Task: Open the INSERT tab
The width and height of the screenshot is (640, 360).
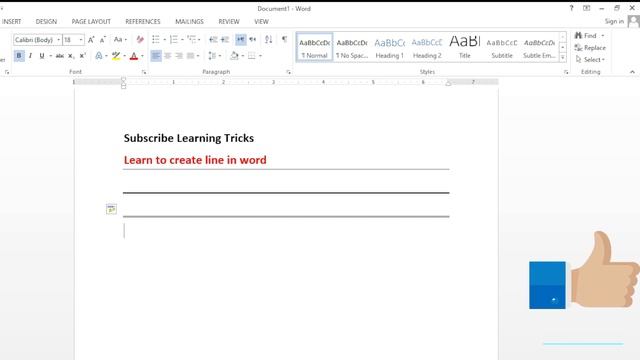Action: point(11,21)
